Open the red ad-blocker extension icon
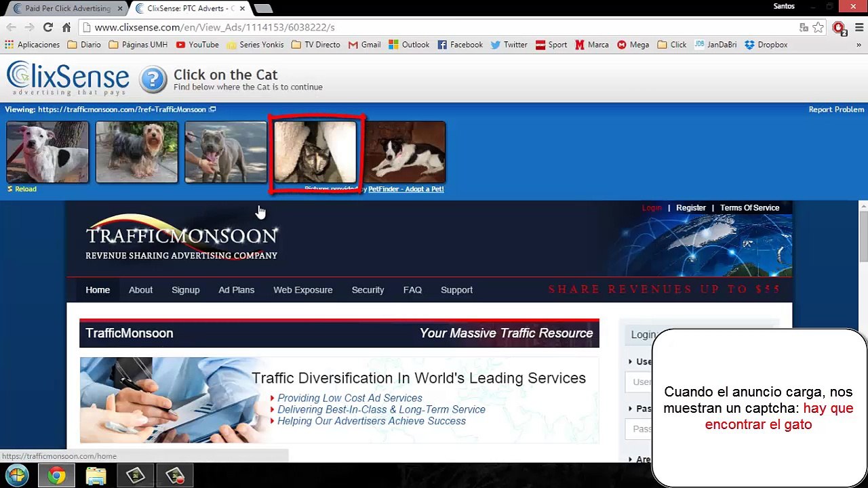Image resolution: width=868 pixels, height=488 pixels. pos(839,28)
